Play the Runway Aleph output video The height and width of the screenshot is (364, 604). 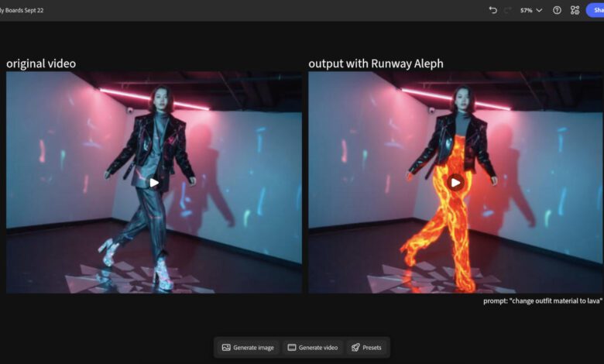[455, 183]
